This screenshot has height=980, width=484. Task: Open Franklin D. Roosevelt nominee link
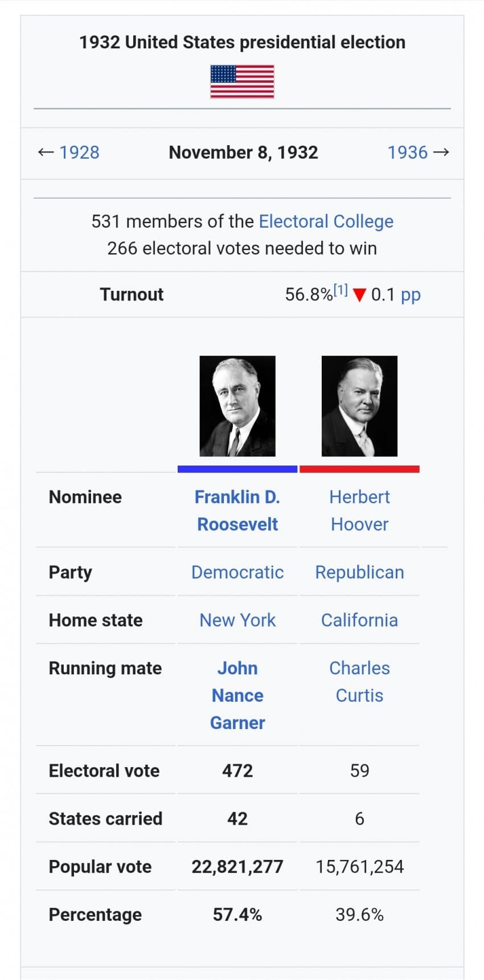click(x=237, y=510)
